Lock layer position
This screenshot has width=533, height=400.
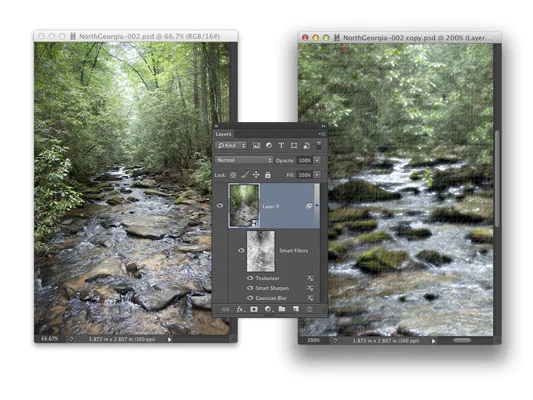[x=256, y=175]
